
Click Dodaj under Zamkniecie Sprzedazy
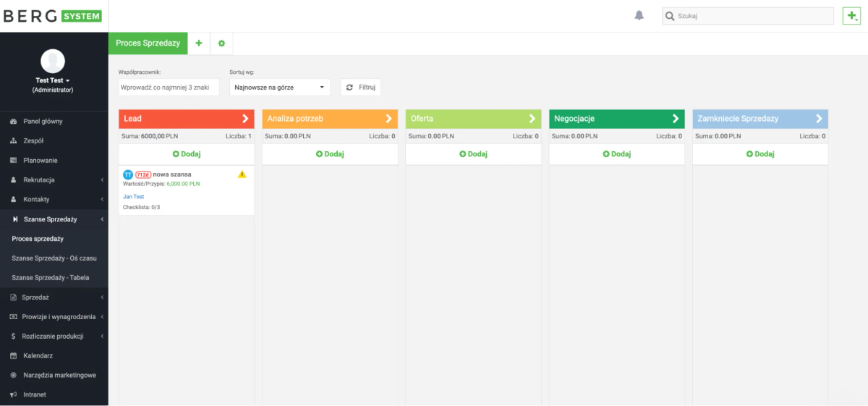click(760, 154)
